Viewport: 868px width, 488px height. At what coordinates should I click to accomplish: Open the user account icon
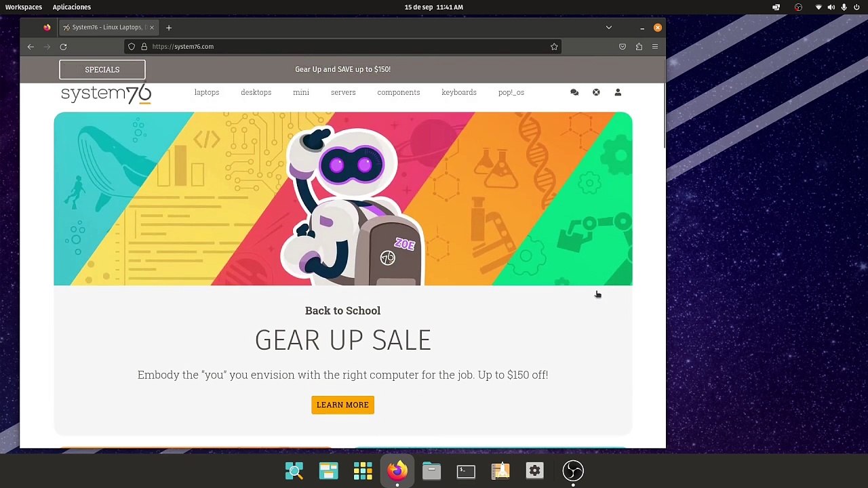[x=618, y=92]
